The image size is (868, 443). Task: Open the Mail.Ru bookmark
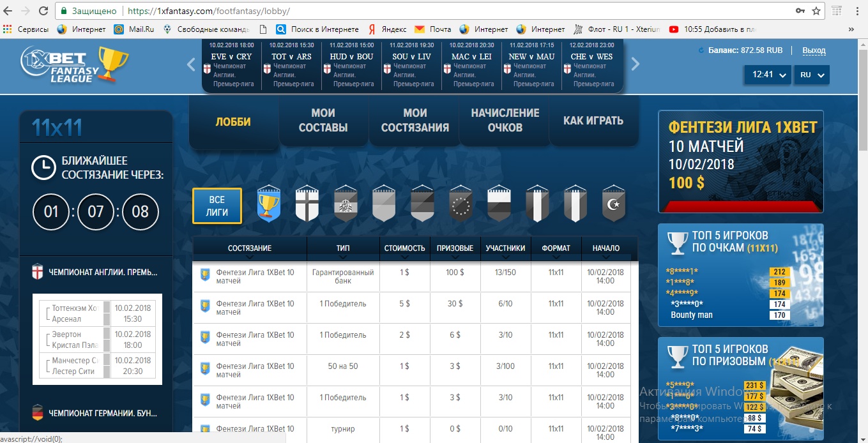tap(134, 29)
